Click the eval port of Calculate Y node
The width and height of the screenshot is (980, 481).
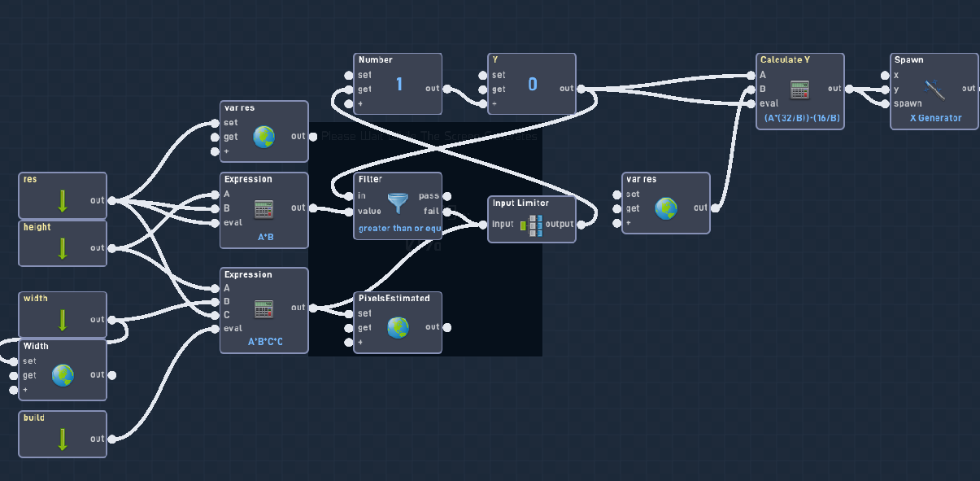[751, 103]
